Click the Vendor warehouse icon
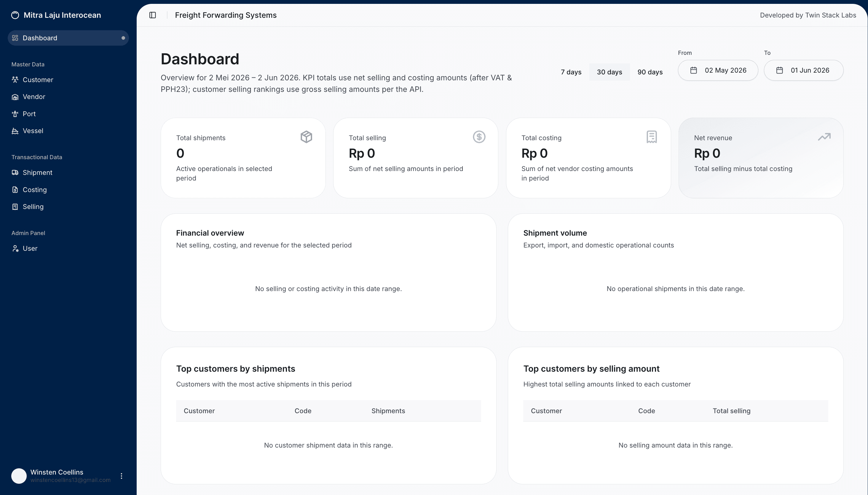 point(15,97)
